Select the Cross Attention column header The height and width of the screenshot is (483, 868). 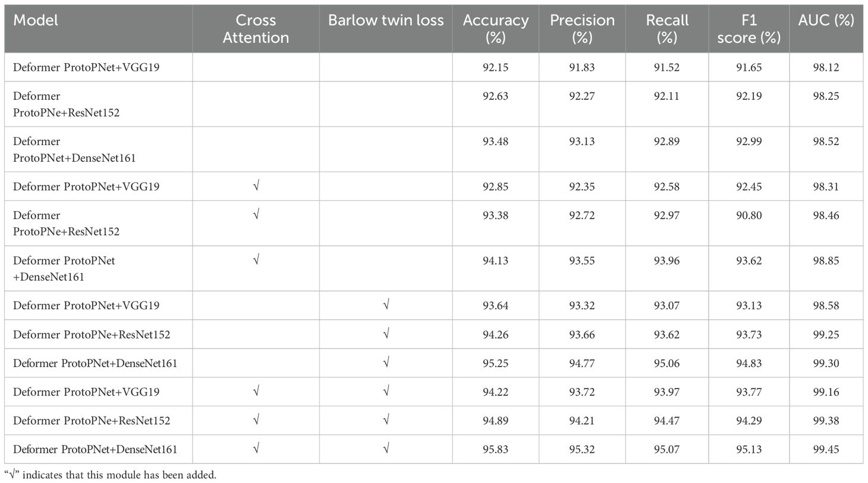click(256, 29)
